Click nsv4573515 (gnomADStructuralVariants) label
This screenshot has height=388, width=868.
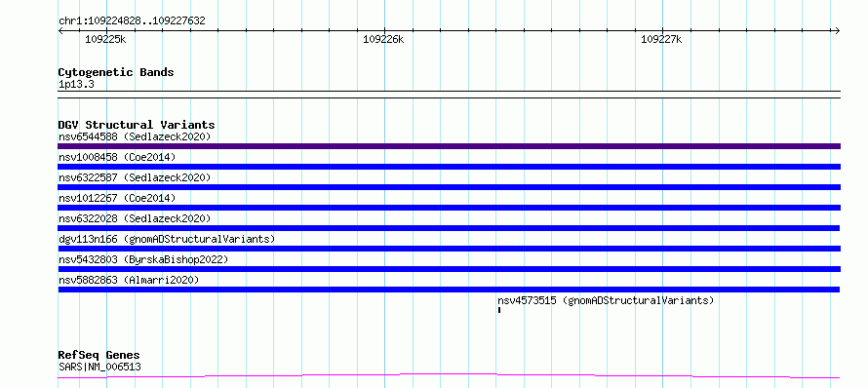606,300
